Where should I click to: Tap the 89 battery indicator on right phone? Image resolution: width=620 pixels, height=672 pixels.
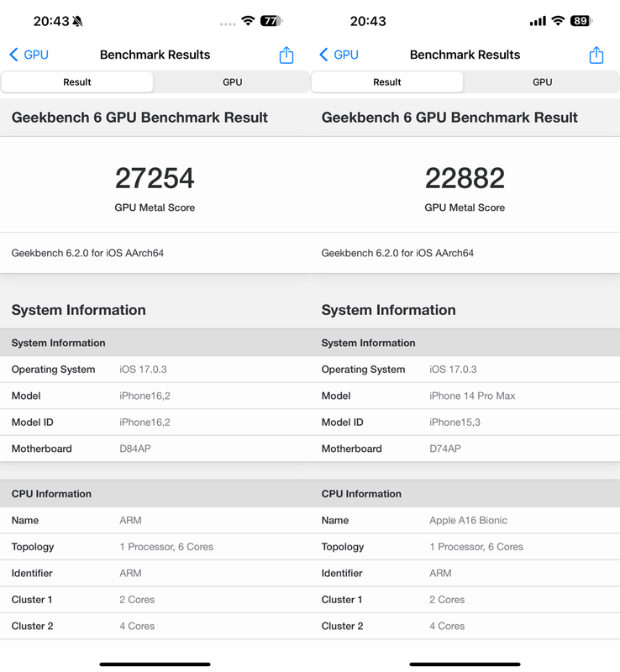pos(581,21)
